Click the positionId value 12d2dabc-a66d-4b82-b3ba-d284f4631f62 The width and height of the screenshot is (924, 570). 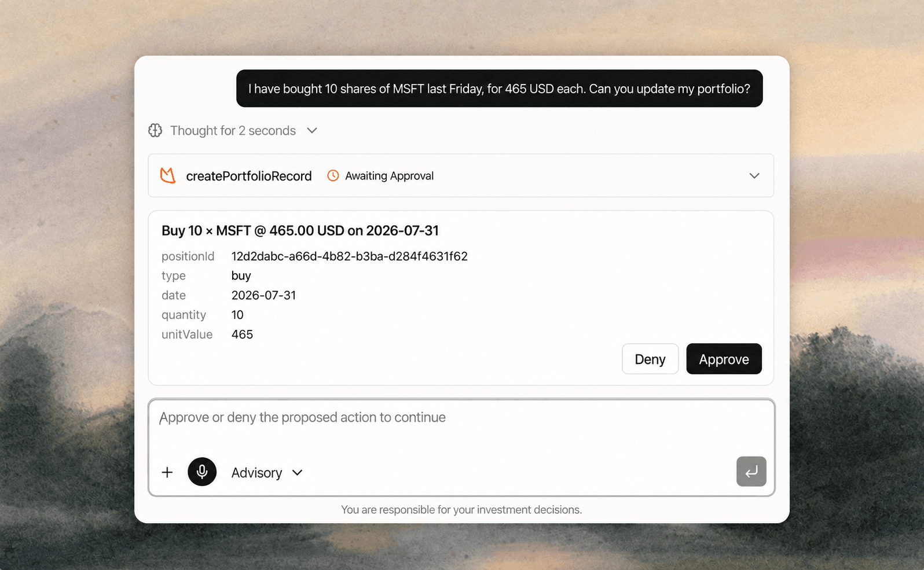tap(349, 256)
